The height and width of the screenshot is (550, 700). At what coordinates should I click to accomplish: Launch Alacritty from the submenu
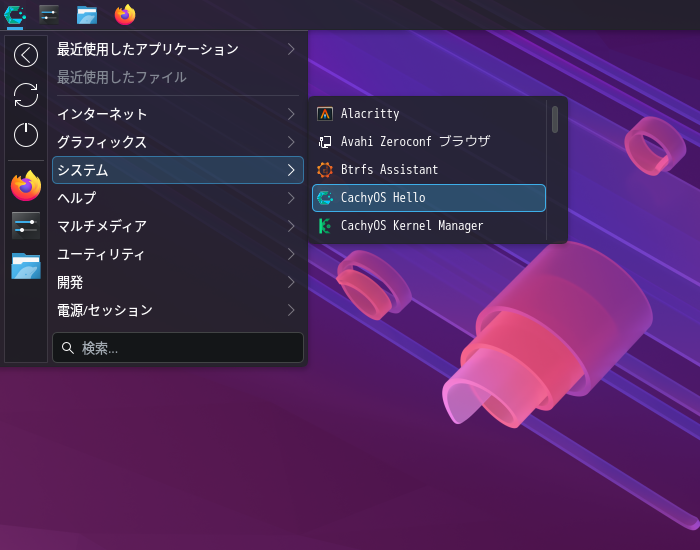[429, 114]
